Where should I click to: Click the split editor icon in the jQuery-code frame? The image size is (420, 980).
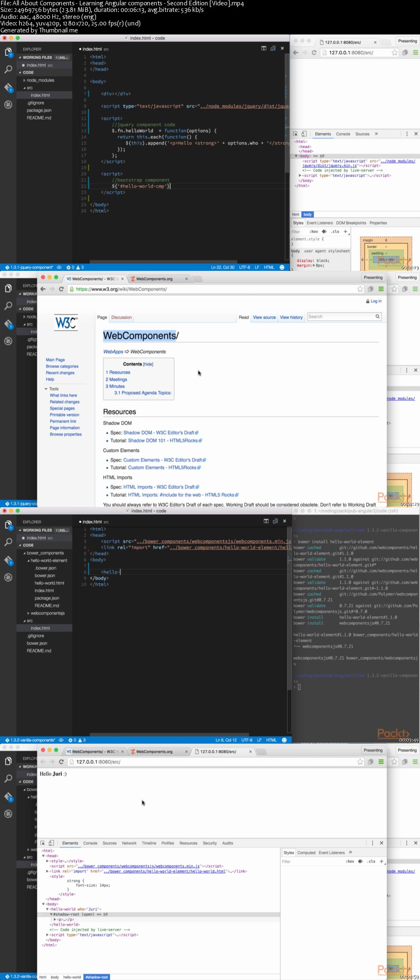point(264,48)
